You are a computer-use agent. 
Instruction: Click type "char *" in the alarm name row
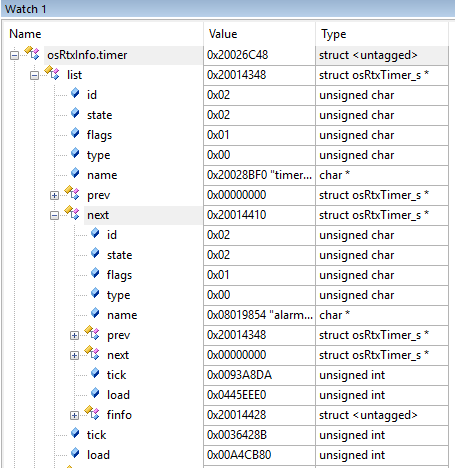[x=334, y=315]
